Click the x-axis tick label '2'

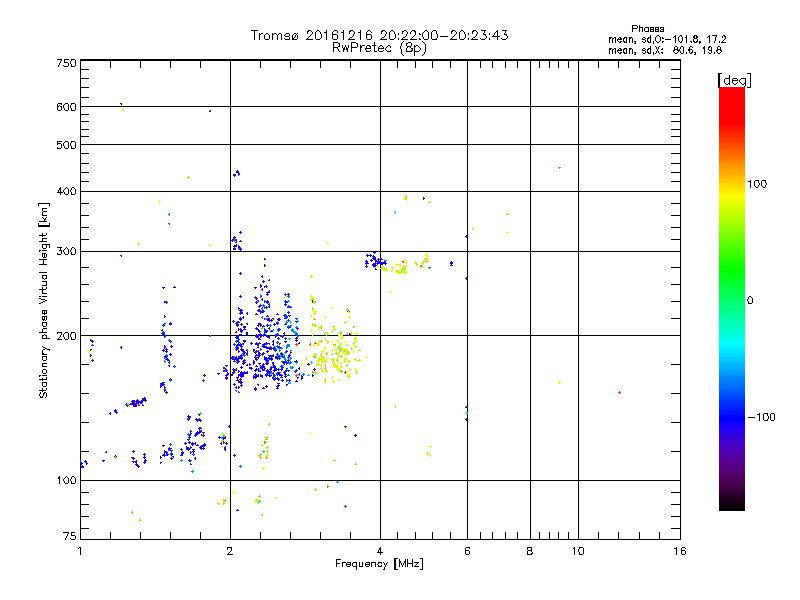[x=230, y=551]
